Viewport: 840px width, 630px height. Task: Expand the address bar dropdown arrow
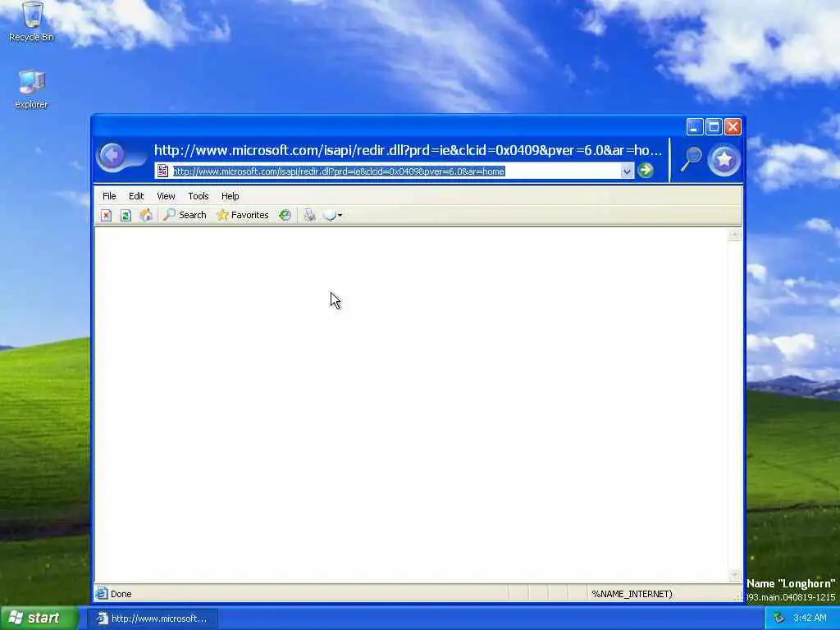point(627,171)
